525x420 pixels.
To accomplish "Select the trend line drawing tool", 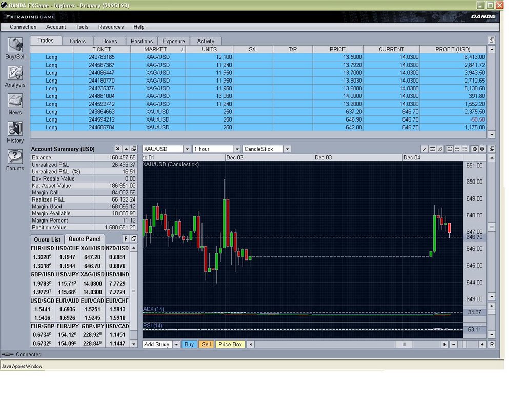I will tap(425, 149).
